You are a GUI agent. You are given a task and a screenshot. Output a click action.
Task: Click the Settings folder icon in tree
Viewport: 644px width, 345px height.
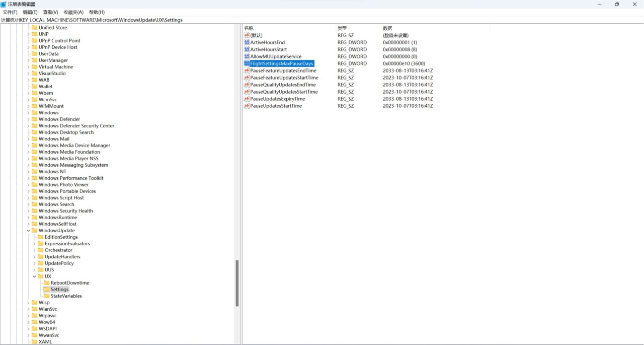(46, 290)
